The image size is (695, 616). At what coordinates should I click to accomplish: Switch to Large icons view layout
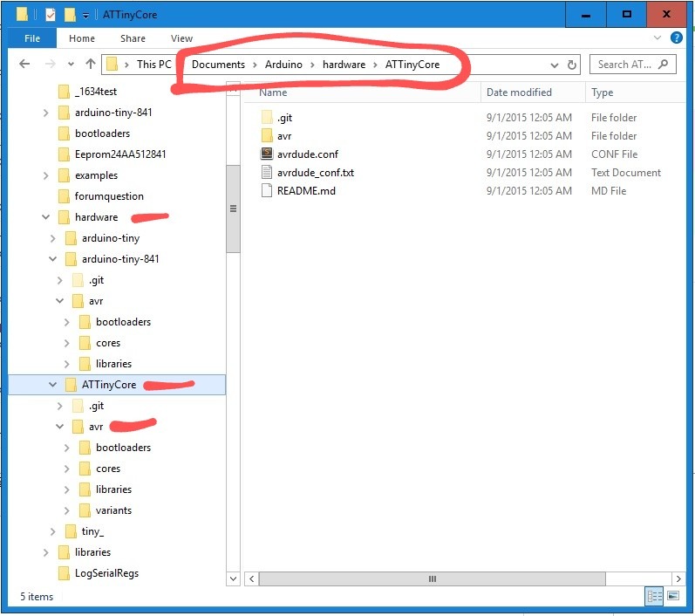point(673,596)
